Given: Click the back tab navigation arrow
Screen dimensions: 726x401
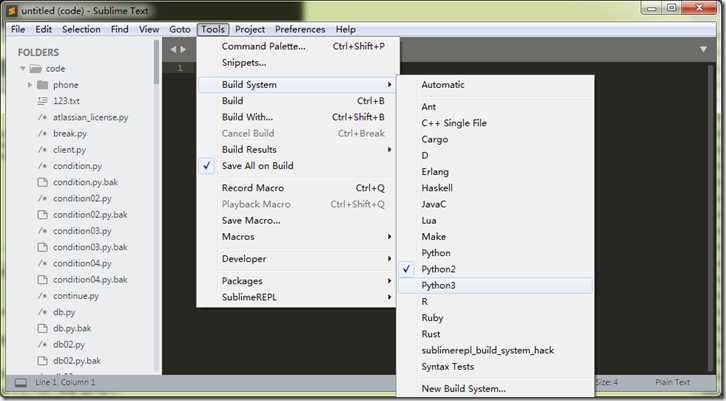Looking at the screenshot, I should coord(173,50).
